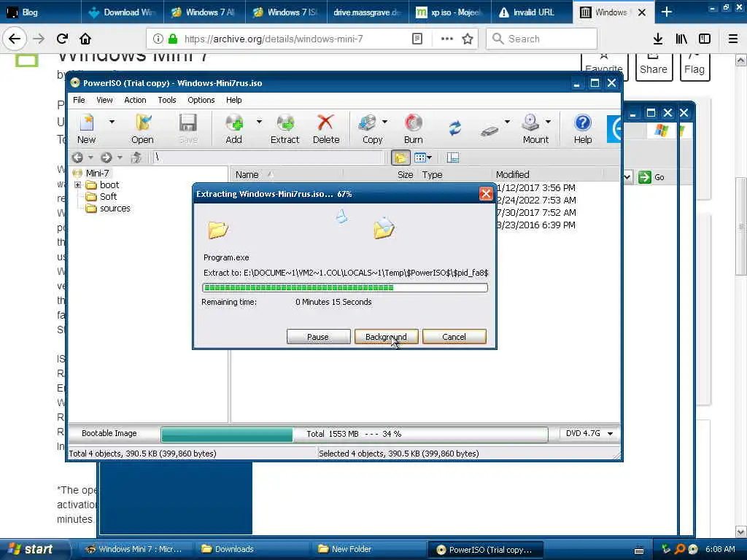This screenshot has height=560, width=747.
Task: Click the extraction progress bar
Action: click(345, 287)
